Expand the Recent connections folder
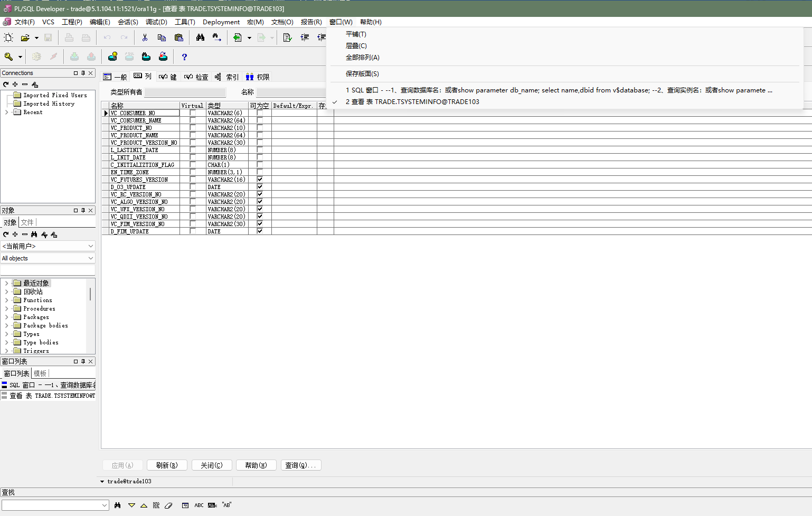This screenshot has height=516, width=812. coord(6,112)
